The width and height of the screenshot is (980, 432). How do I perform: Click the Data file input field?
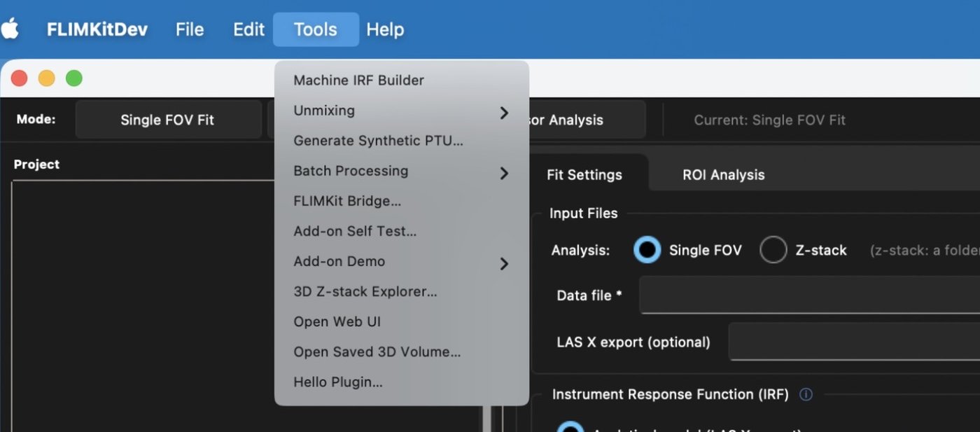click(809, 295)
